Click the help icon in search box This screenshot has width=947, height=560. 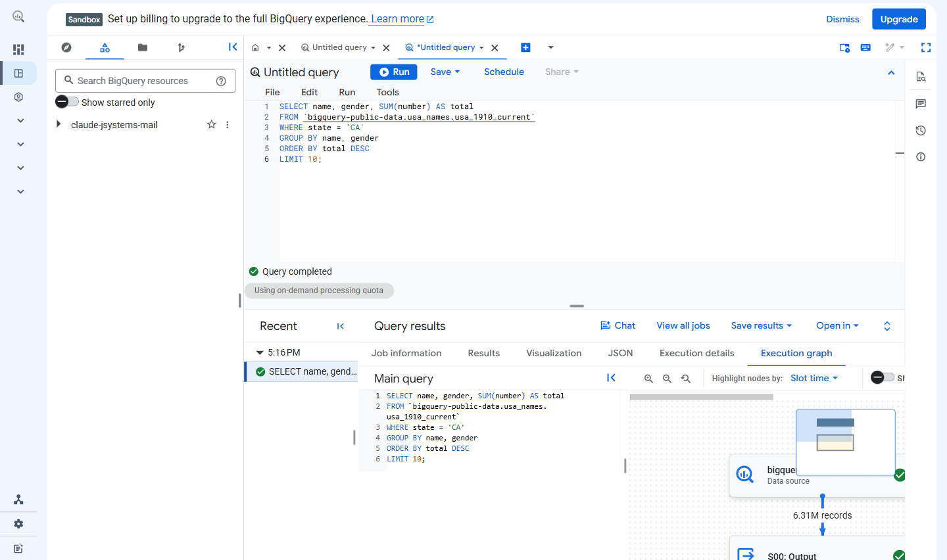(221, 81)
